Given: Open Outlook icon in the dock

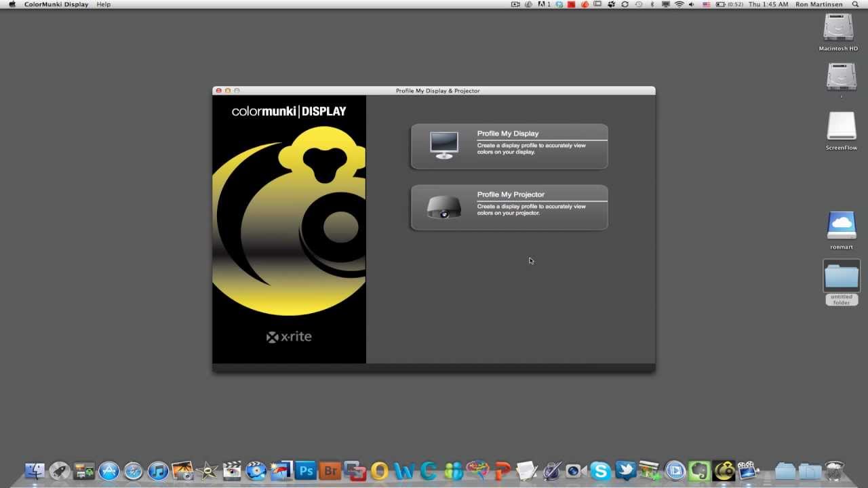Looking at the screenshot, I should point(379,470).
